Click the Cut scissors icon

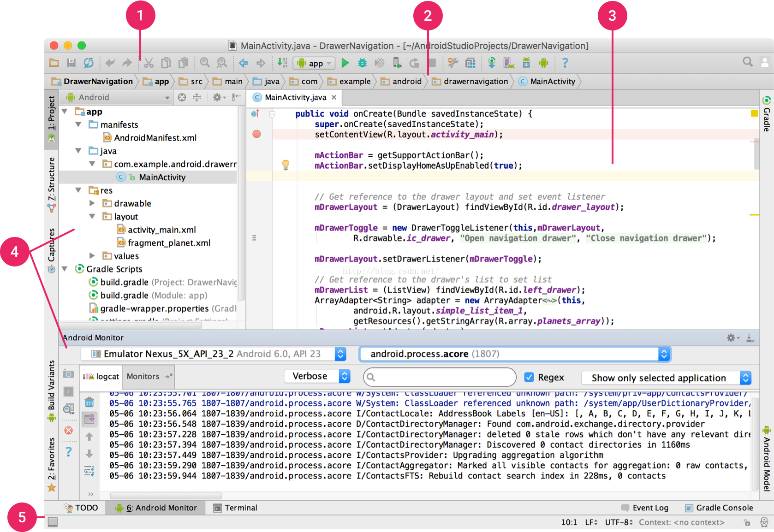149,63
